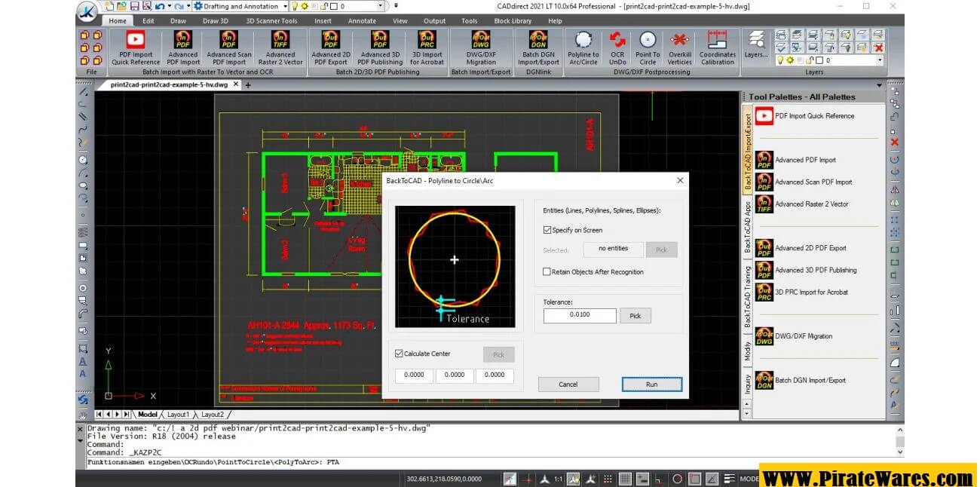This screenshot has width=980, height=487.
Task: Toggle the MODEL button in status bar
Action: click(749, 479)
